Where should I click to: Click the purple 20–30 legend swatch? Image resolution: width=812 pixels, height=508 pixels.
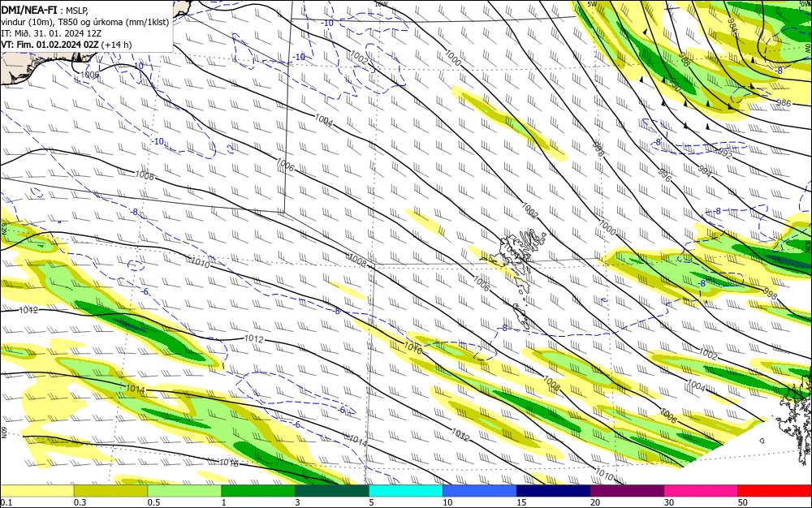click(x=627, y=491)
